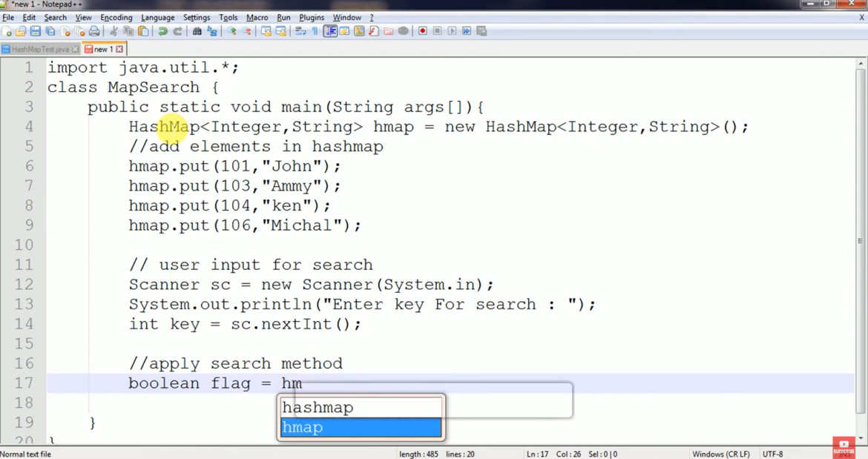This screenshot has width=868, height=459.
Task: Click the Open file toolbar icon
Action: [21, 31]
